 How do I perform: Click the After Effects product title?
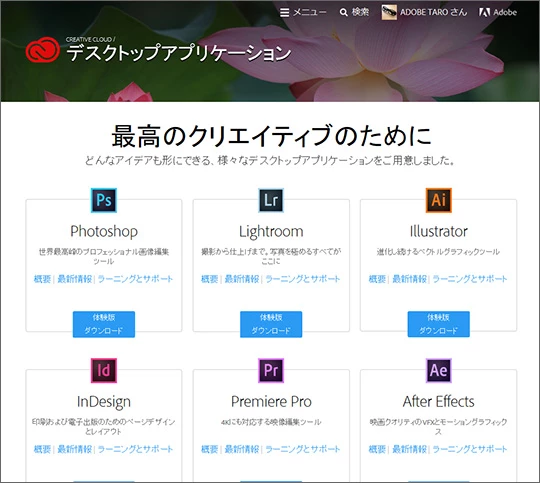click(438, 401)
